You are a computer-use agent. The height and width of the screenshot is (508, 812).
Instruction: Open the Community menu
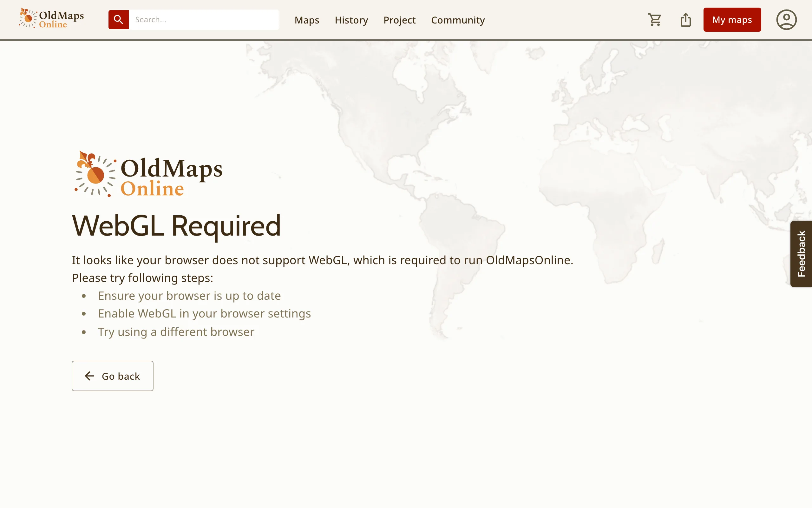(x=458, y=20)
